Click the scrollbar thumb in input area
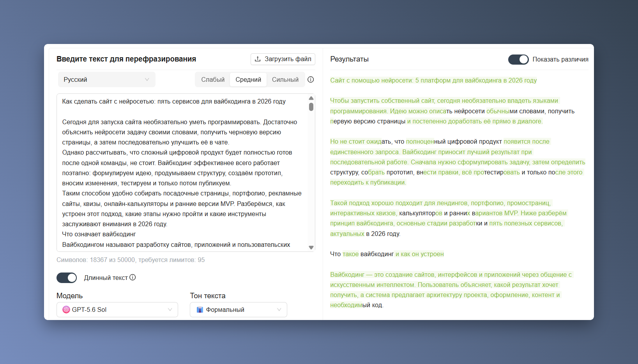 pos(311,107)
